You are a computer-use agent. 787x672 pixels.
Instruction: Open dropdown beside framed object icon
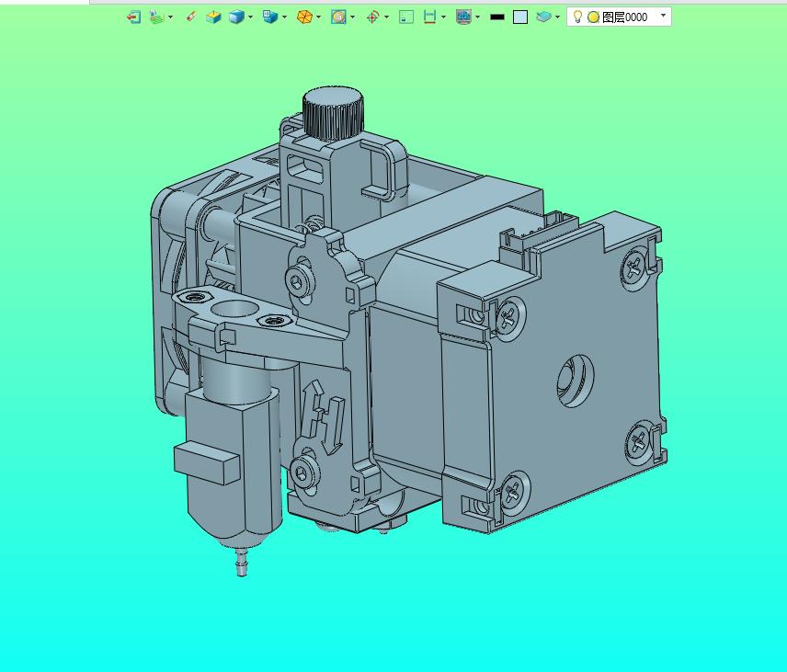click(x=352, y=17)
